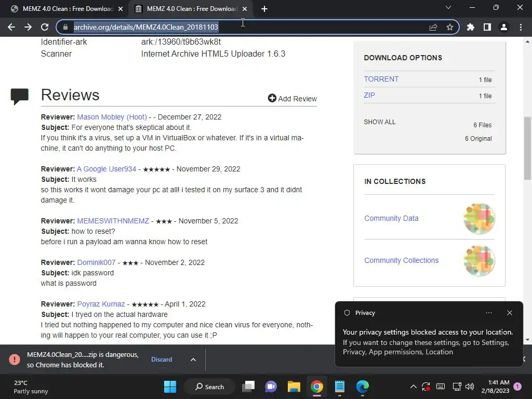Viewport: 532px width, 399px height.
Task: Open Chrome profile avatar
Action: pyautogui.click(x=504, y=27)
